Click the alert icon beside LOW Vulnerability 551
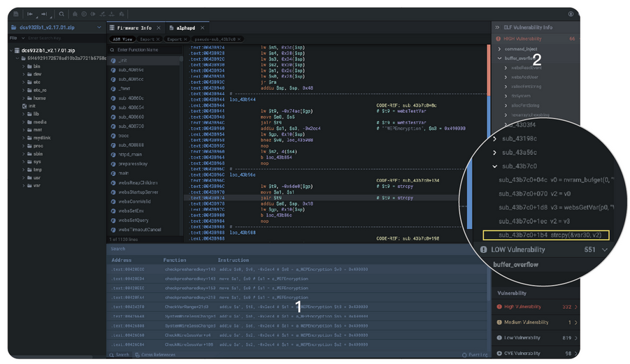630x364 pixels. pos(484,249)
